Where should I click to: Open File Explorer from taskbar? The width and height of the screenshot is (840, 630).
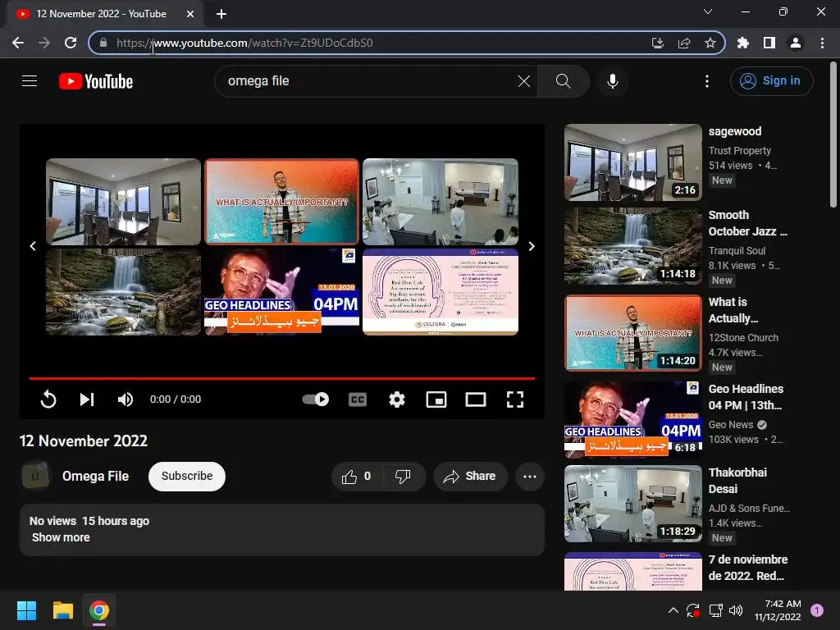[62, 610]
